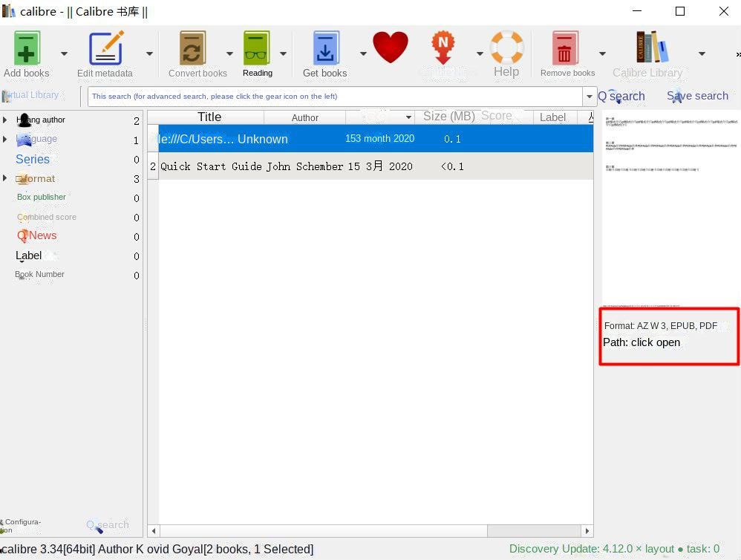Click the Get books icon
This screenshot has width=741, height=560.
(325, 47)
